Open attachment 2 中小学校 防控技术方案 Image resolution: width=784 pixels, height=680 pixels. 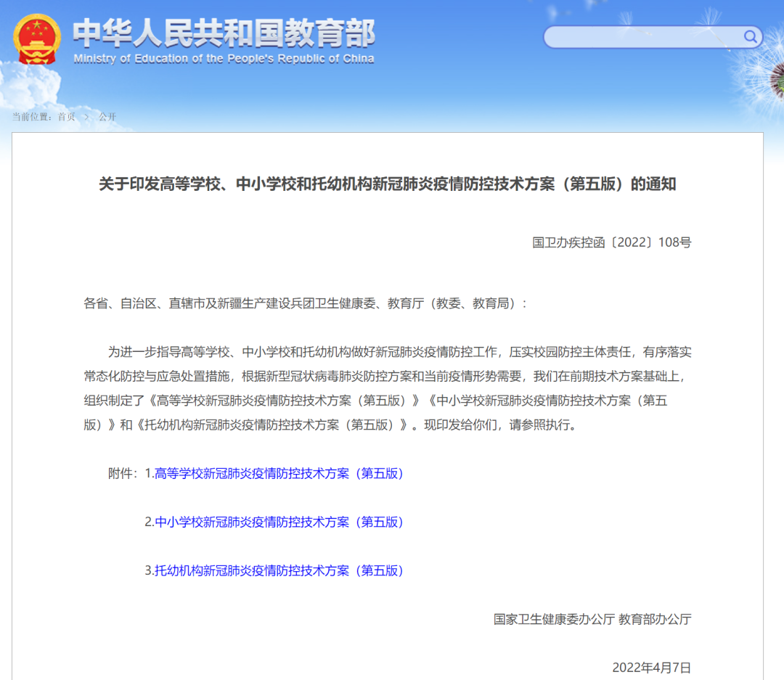tap(279, 522)
